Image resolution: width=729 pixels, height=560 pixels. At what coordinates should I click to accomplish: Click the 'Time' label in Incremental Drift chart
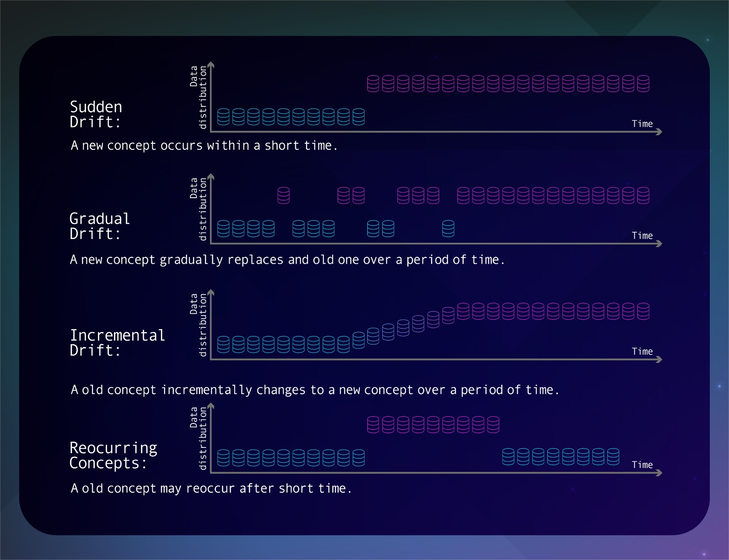click(x=642, y=351)
